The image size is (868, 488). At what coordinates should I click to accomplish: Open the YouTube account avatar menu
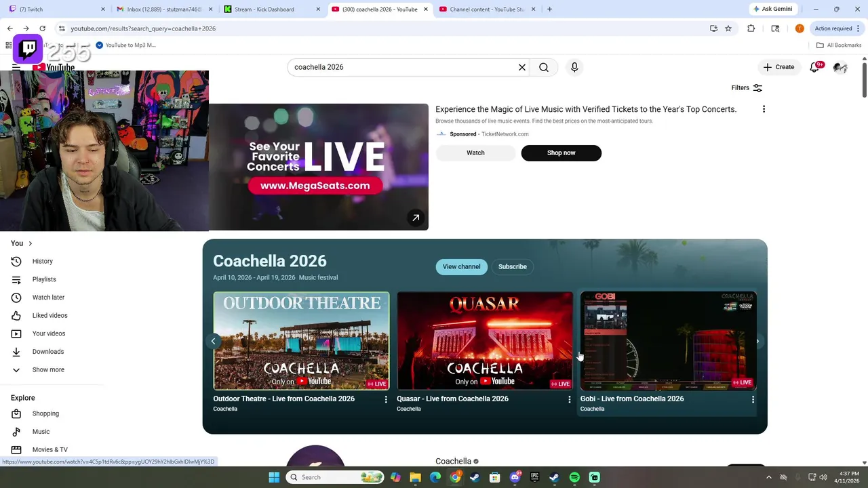pos(840,67)
